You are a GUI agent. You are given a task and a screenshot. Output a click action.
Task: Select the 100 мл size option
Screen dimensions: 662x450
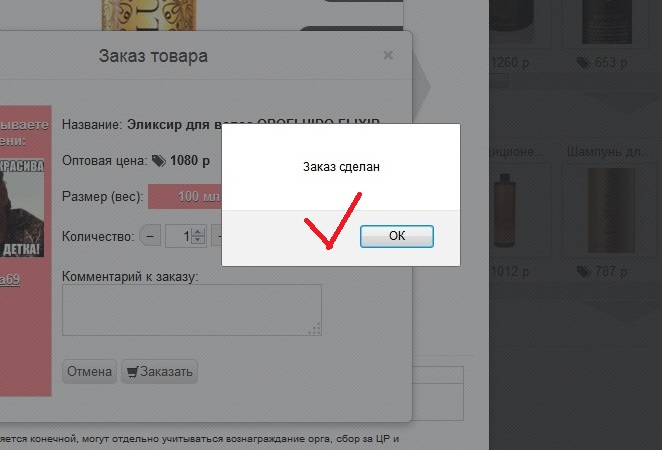(185, 196)
